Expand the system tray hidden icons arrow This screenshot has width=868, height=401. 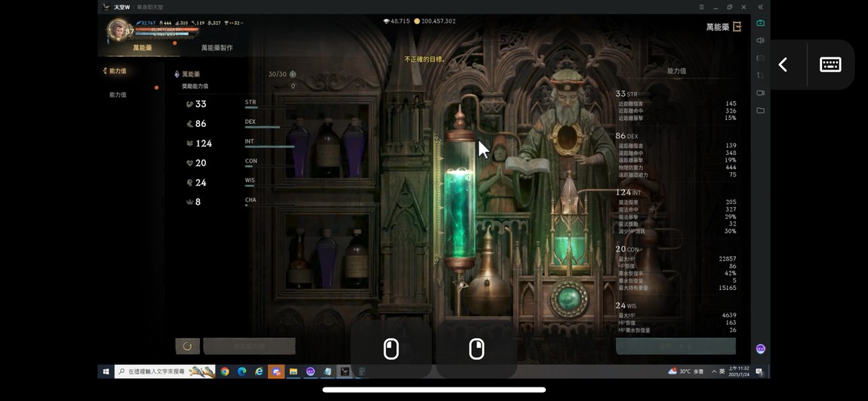714,371
